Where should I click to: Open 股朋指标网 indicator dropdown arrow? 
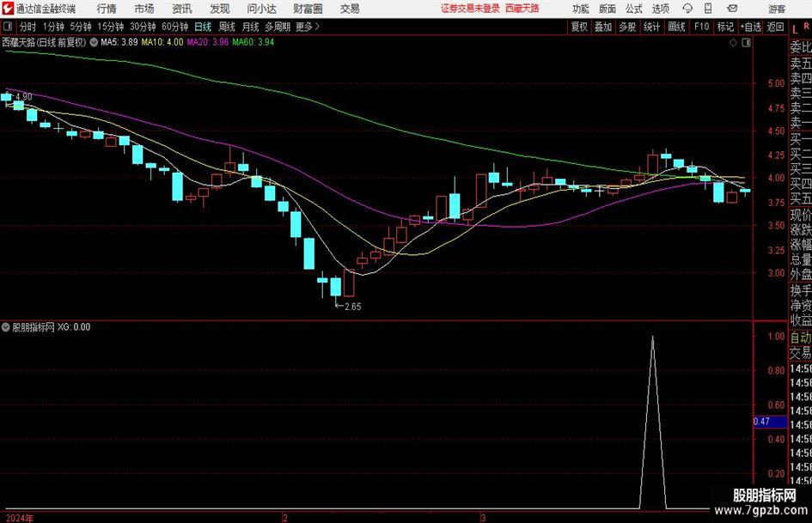pyautogui.click(x=6, y=326)
